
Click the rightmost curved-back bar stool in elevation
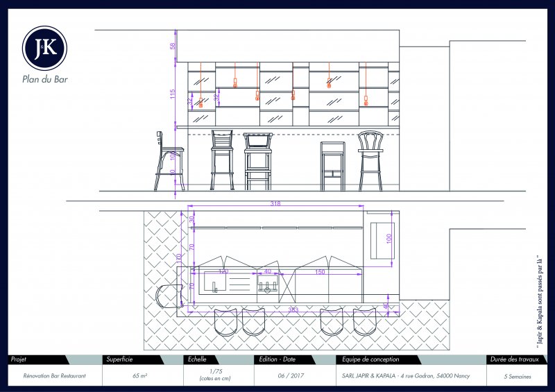coord(371,161)
